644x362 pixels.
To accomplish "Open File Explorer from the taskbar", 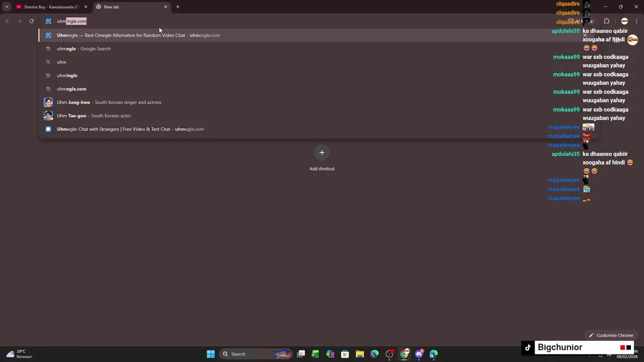I will (x=360, y=354).
